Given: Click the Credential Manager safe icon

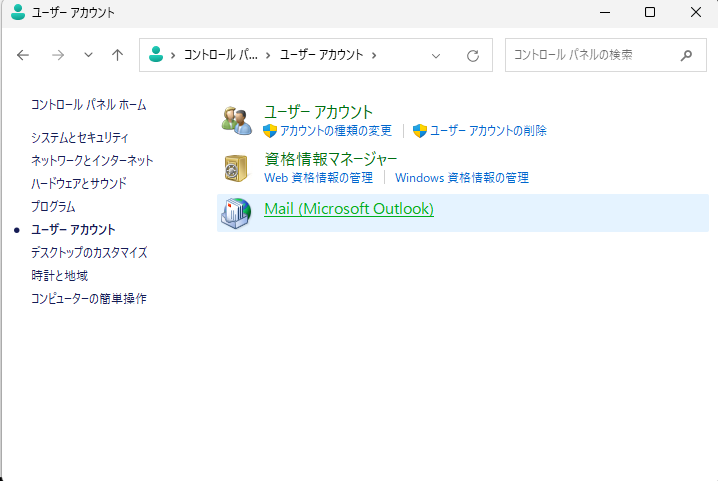Looking at the screenshot, I should coord(236,167).
